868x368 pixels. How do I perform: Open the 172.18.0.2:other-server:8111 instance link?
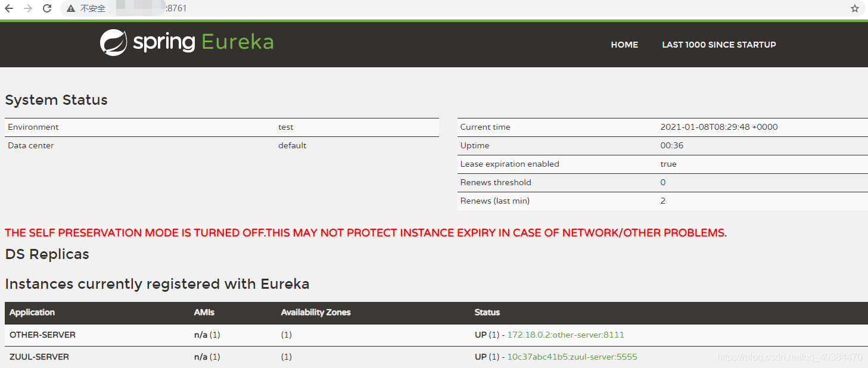point(565,335)
